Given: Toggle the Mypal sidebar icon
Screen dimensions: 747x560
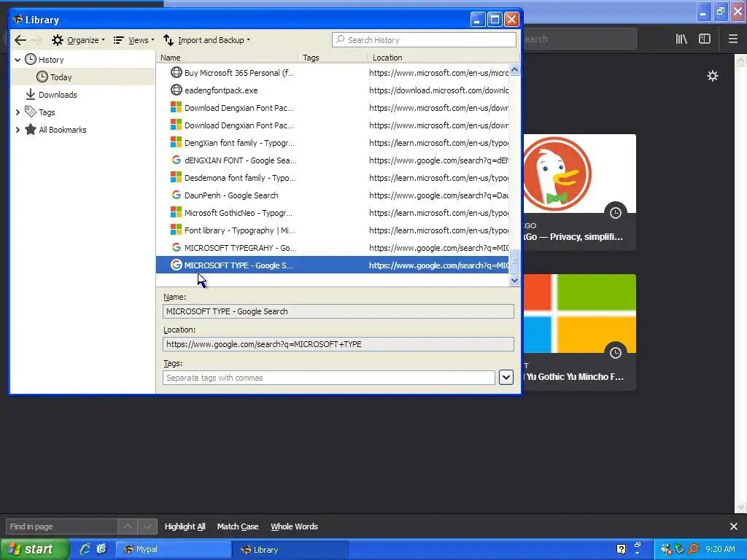Looking at the screenshot, I should pyautogui.click(x=705, y=39).
